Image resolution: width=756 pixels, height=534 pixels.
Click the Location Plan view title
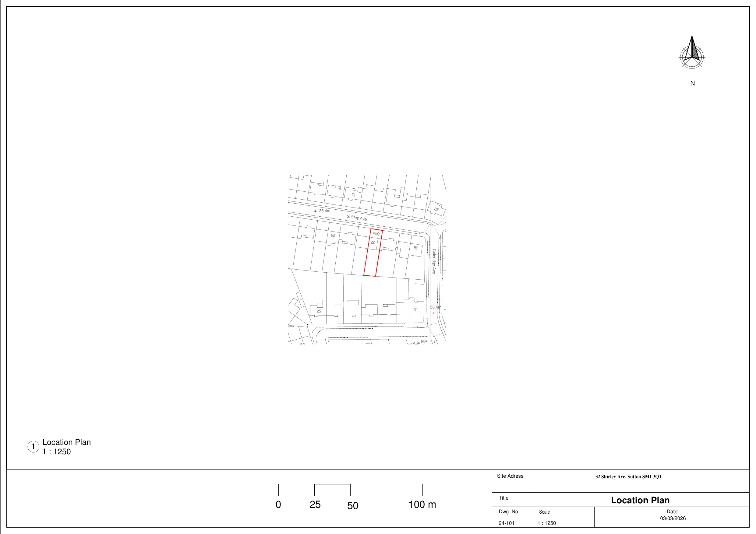coord(66,442)
